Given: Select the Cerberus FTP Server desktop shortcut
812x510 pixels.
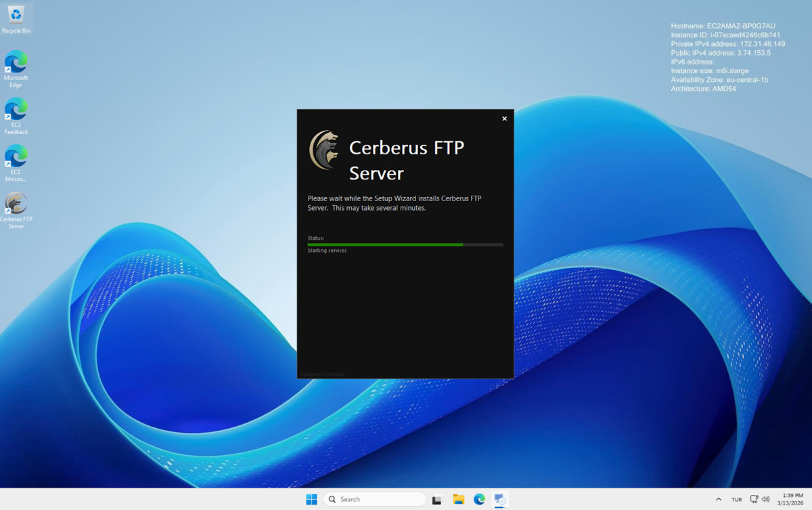Looking at the screenshot, I should tap(16, 211).
